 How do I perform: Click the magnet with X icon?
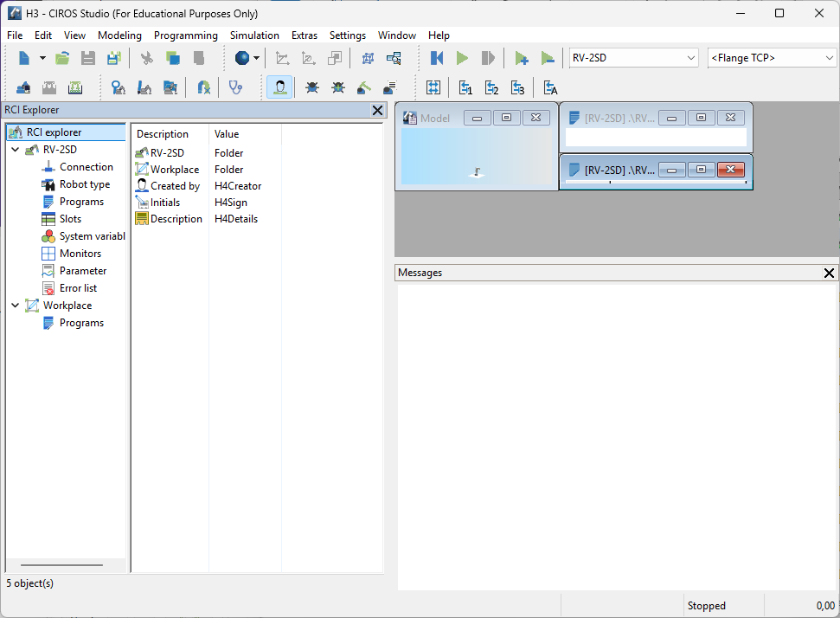click(203, 87)
